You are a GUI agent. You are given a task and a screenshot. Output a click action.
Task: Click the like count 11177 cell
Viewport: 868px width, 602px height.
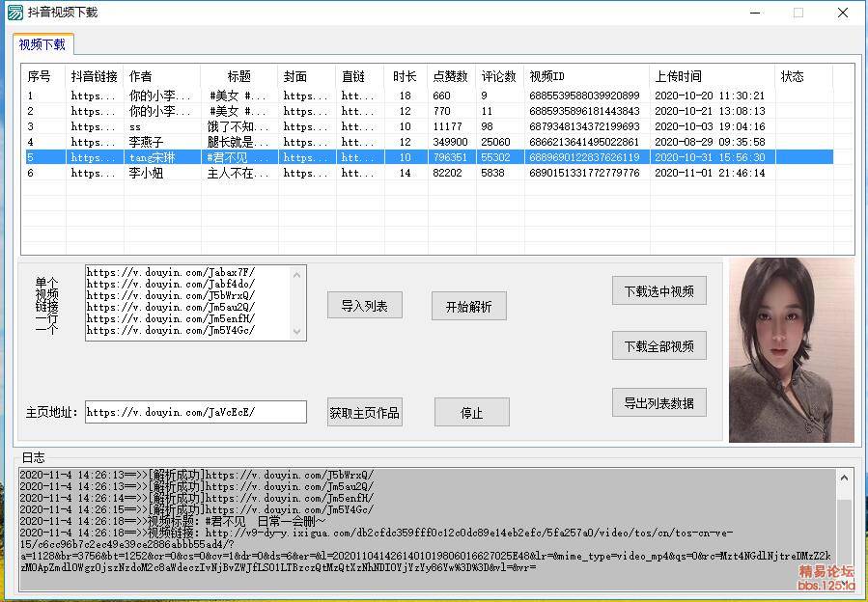[x=447, y=126]
